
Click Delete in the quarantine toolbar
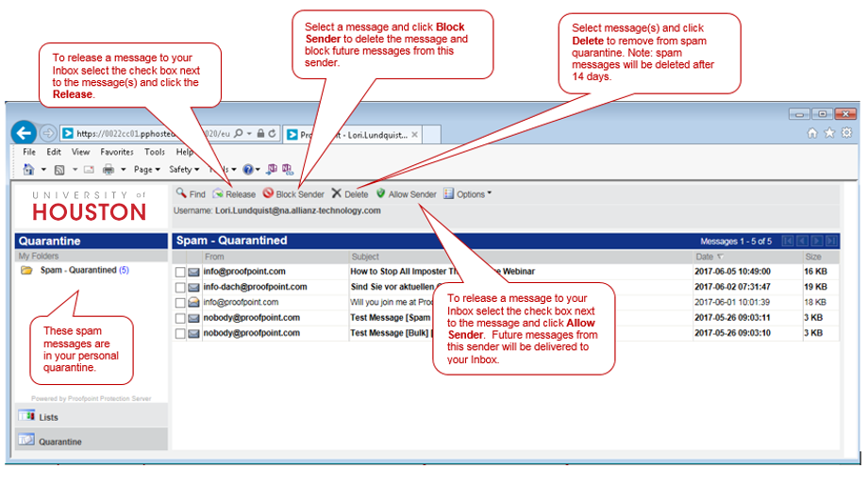click(350, 193)
